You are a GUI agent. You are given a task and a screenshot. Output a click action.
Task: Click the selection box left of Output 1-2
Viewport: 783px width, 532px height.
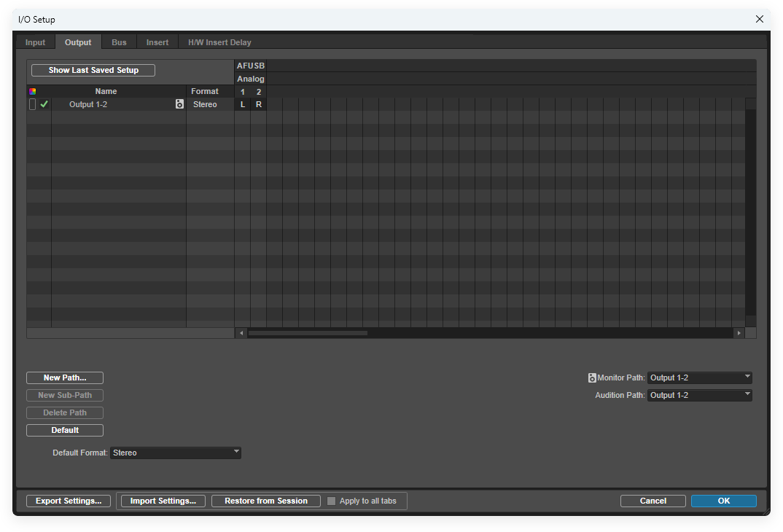click(33, 103)
